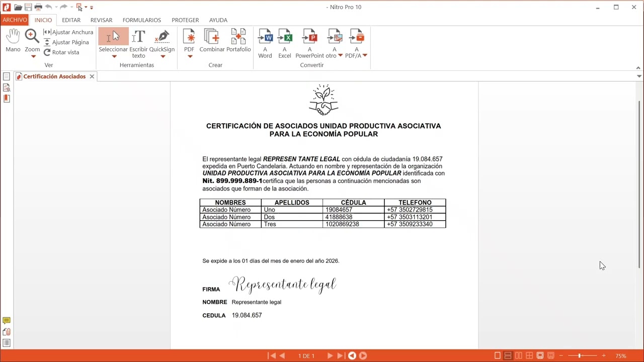The image size is (644, 362).
Task: Switch to continuous page view
Action: click(x=508, y=355)
